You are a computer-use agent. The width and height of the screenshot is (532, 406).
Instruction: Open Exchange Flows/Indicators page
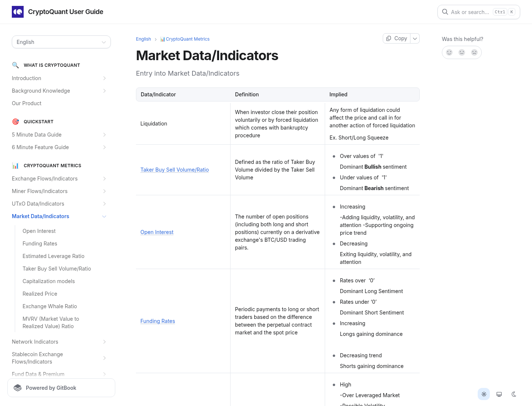(45, 179)
